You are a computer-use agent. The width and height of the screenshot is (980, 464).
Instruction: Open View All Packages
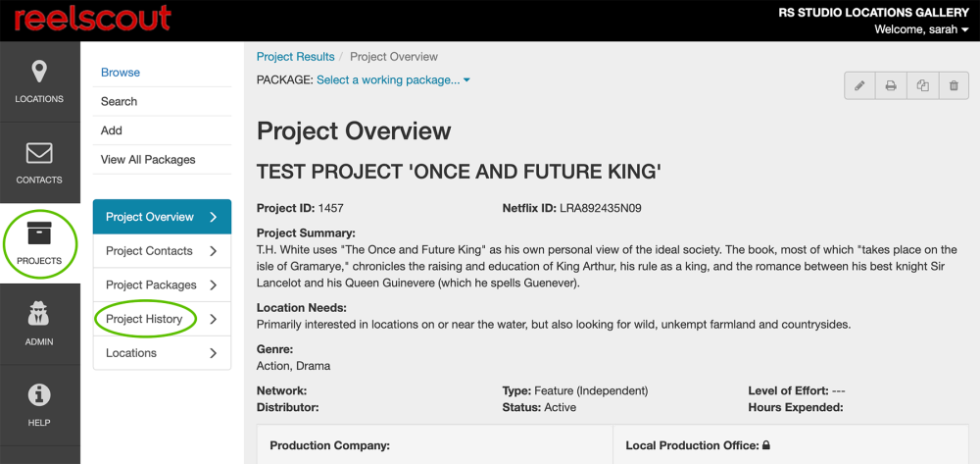148,160
